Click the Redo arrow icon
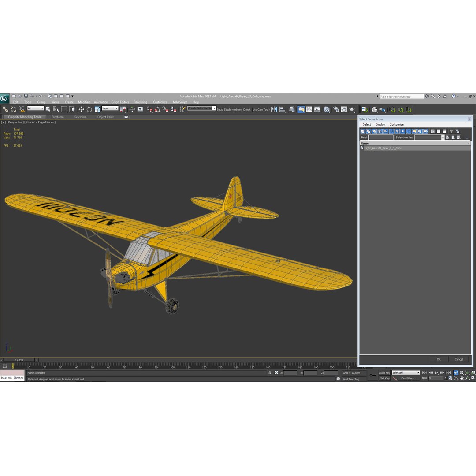 (x=41, y=96)
